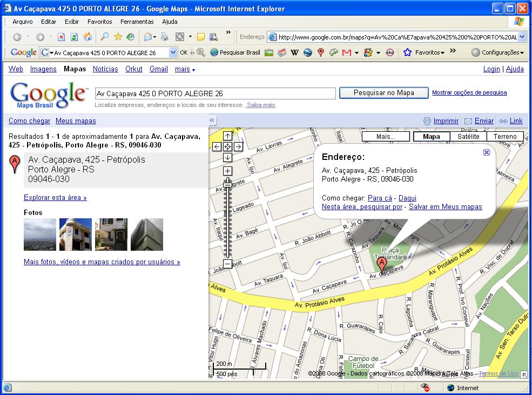Expand the mais dropdown in Google nav

[185, 69]
